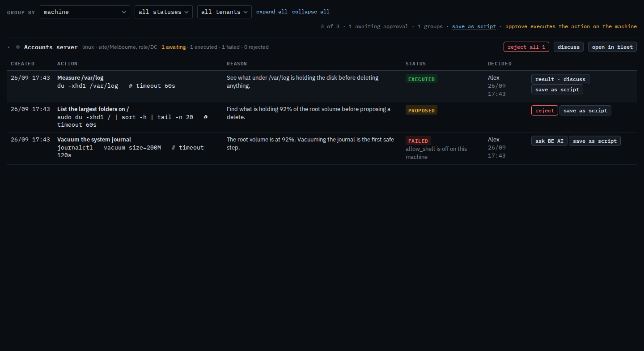Click Alex in the Measure /var/log row

[x=494, y=78]
